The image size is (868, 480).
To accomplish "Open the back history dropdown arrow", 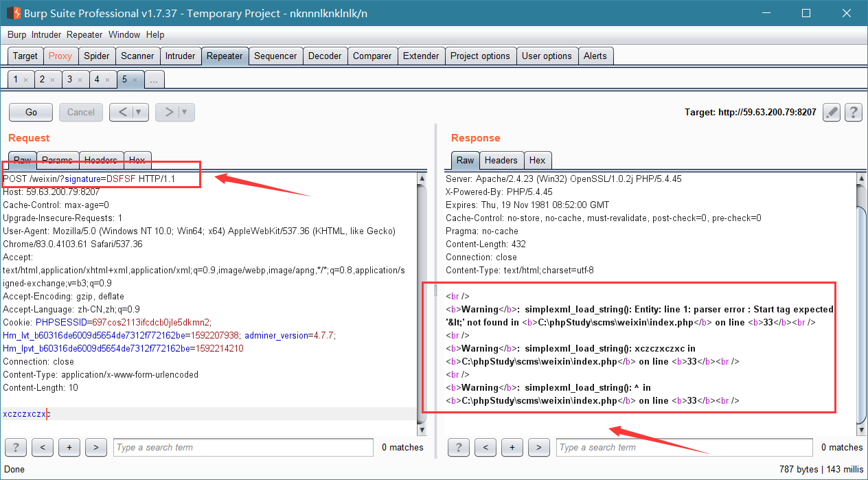I will (139, 112).
